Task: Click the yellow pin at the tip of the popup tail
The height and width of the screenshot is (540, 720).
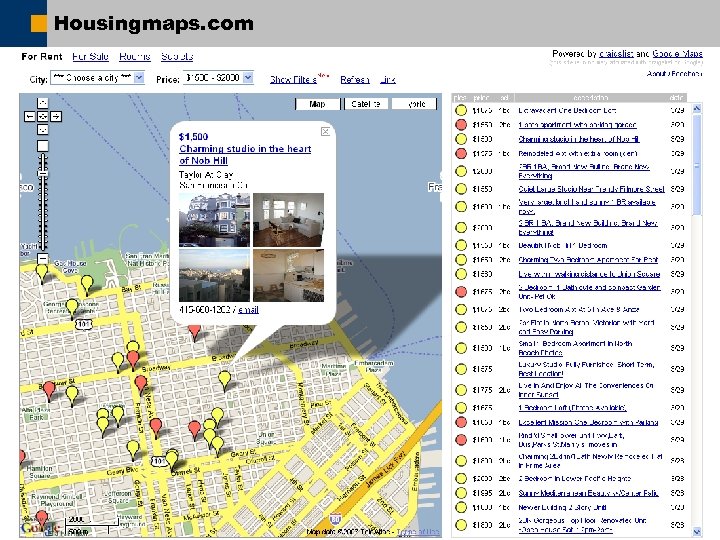Action: click(225, 379)
